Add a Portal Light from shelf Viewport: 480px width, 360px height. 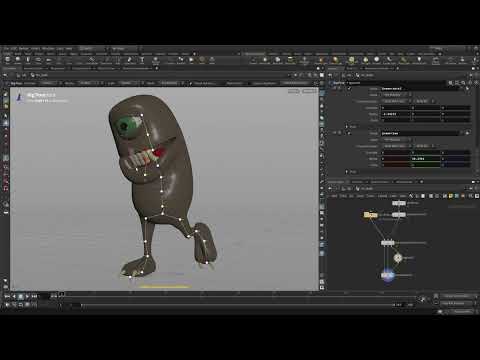point(404,60)
